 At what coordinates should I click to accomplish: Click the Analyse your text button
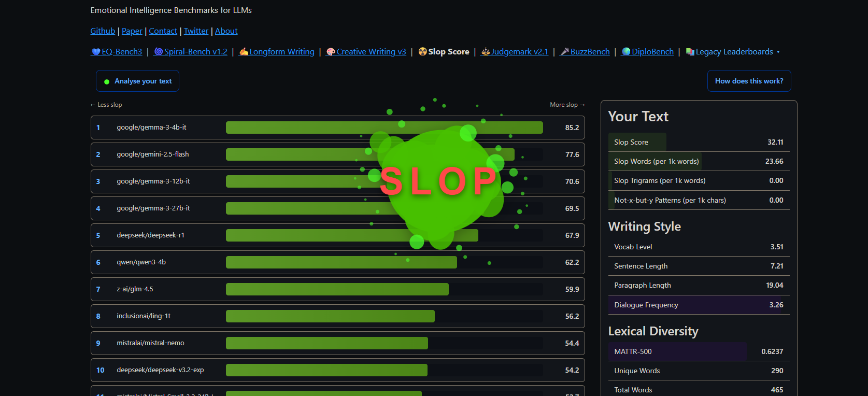coord(137,81)
